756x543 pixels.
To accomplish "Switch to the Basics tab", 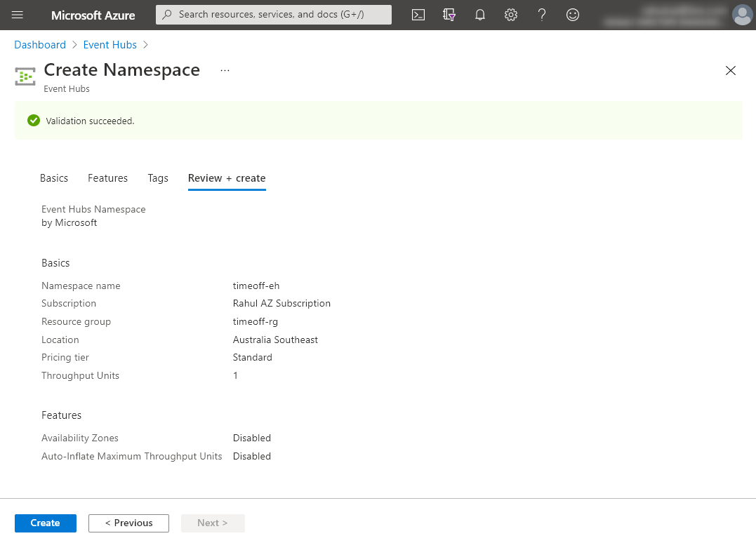I will (x=54, y=178).
